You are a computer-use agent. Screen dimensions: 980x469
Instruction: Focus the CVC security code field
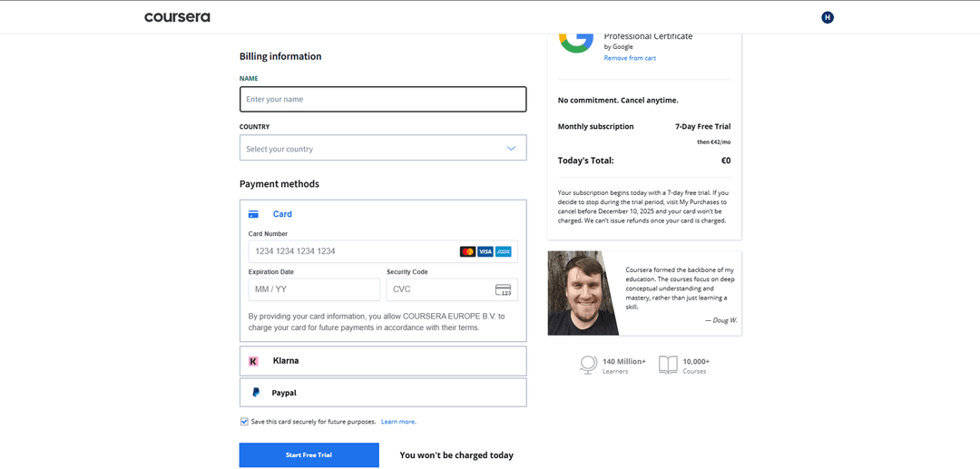(x=452, y=289)
